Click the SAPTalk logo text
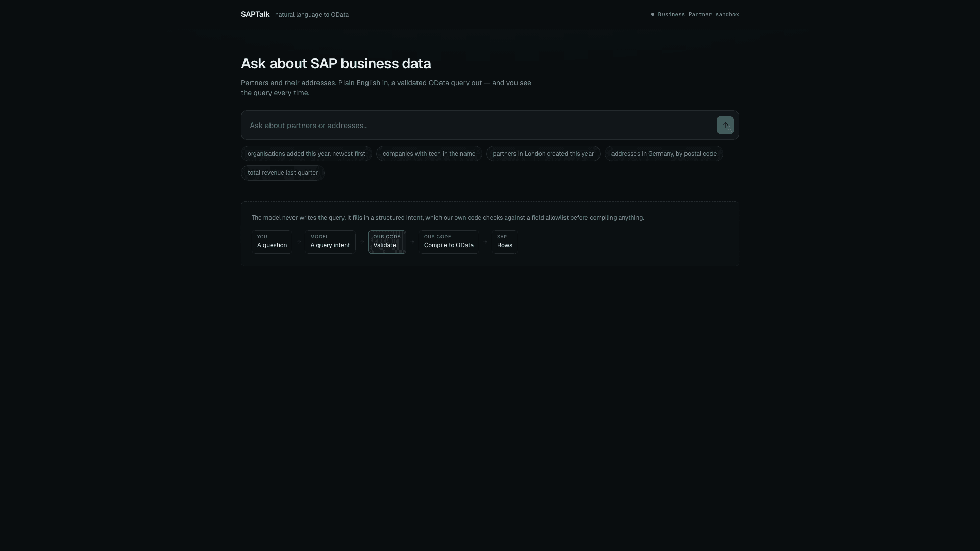The image size is (980, 551). [255, 14]
